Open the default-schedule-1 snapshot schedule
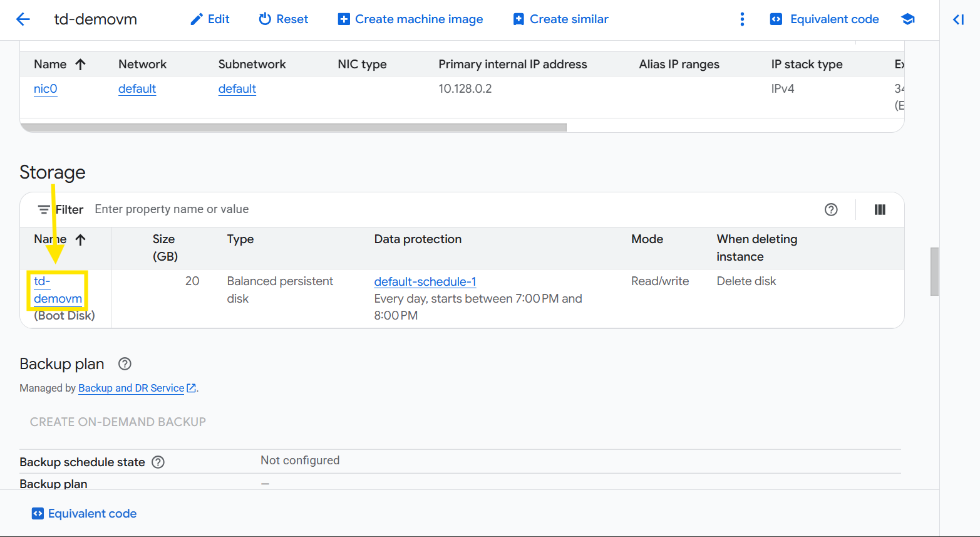 [425, 282]
